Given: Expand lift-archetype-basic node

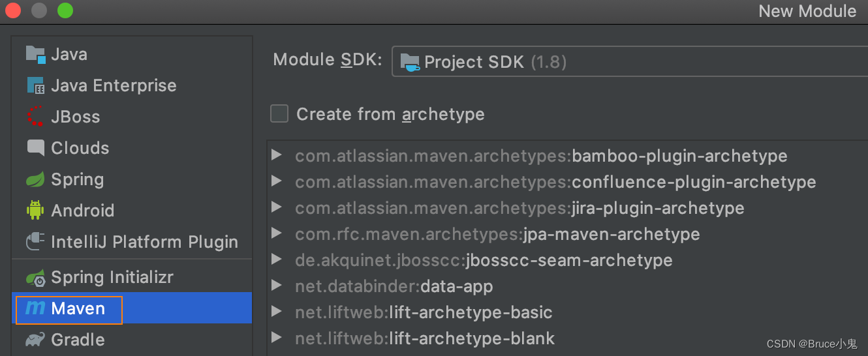Looking at the screenshot, I should pos(277,312).
